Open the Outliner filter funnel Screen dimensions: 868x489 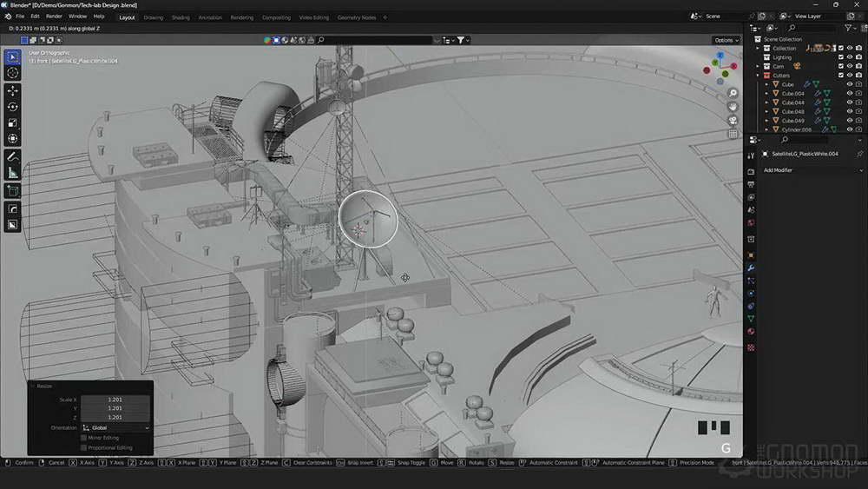[x=848, y=28]
